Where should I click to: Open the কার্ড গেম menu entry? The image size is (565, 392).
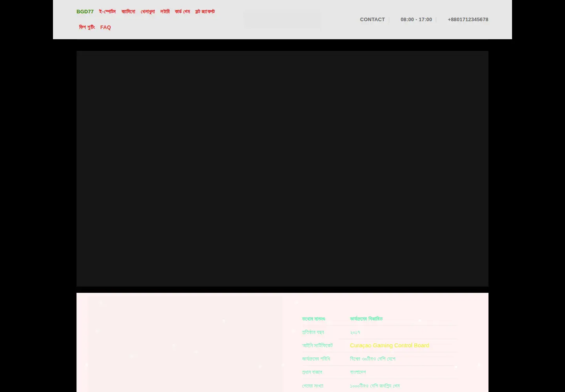[182, 12]
